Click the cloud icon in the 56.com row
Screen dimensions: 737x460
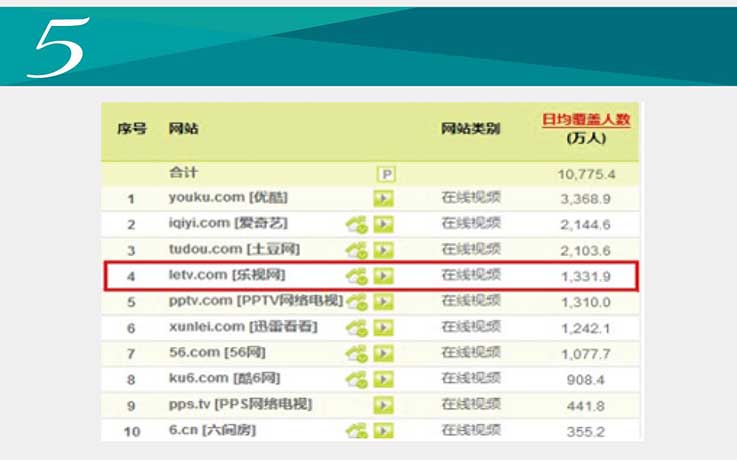[x=357, y=353]
